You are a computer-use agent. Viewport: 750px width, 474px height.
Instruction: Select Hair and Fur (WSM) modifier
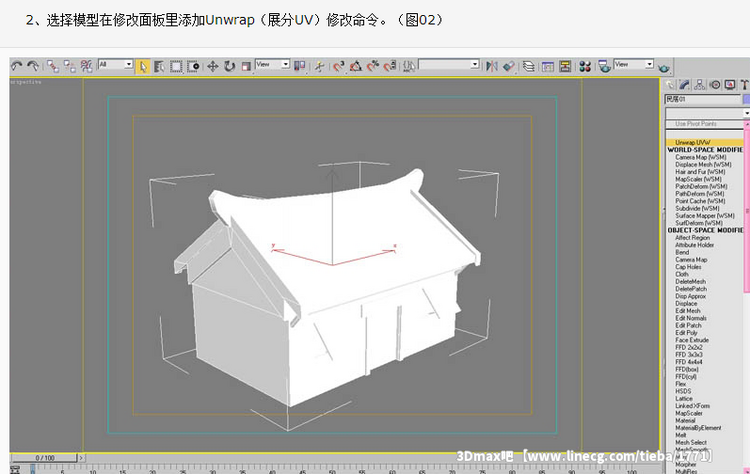pos(700,172)
